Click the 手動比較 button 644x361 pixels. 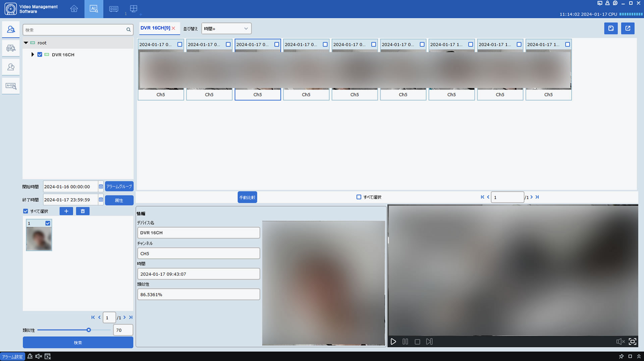(247, 197)
